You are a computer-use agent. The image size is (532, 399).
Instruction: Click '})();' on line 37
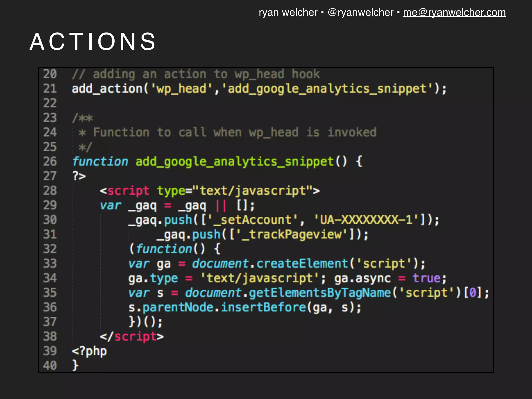pos(146,322)
